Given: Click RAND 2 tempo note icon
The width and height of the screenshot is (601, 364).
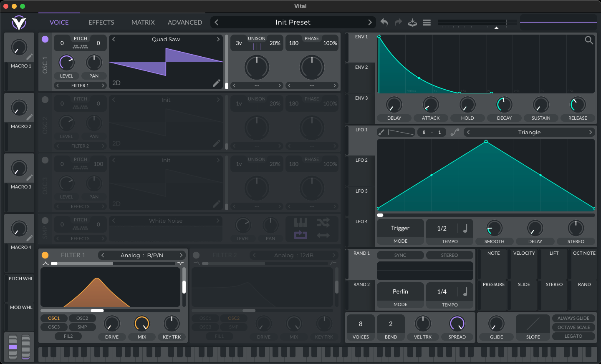Looking at the screenshot, I should tap(465, 291).
